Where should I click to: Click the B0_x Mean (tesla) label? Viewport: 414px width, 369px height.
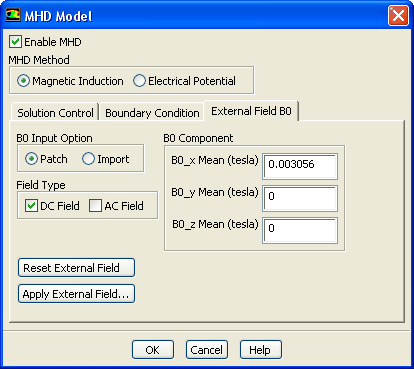coord(215,160)
